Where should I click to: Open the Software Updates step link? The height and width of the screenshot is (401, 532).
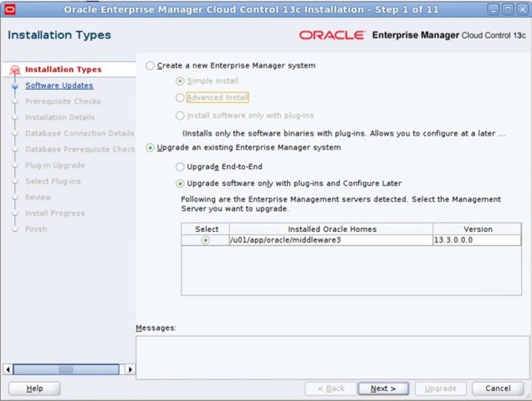point(59,86)
